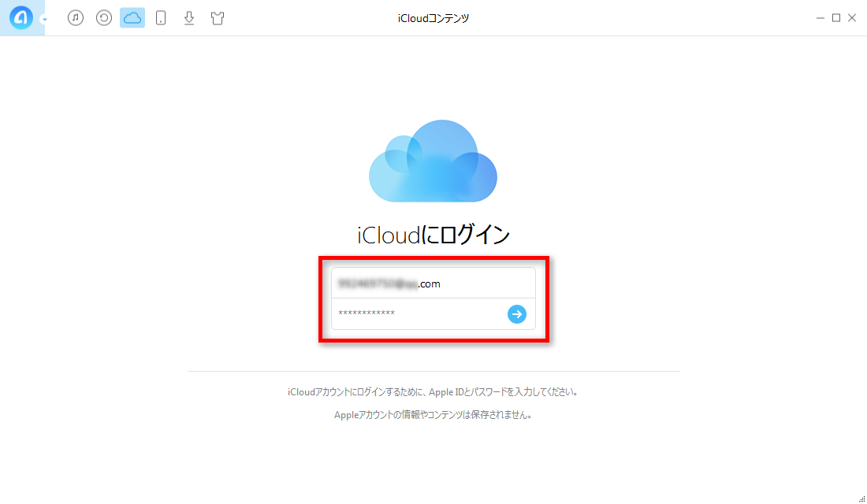
Task: Click the AnyTrans logo icon
Action: (x=20, y=17)
